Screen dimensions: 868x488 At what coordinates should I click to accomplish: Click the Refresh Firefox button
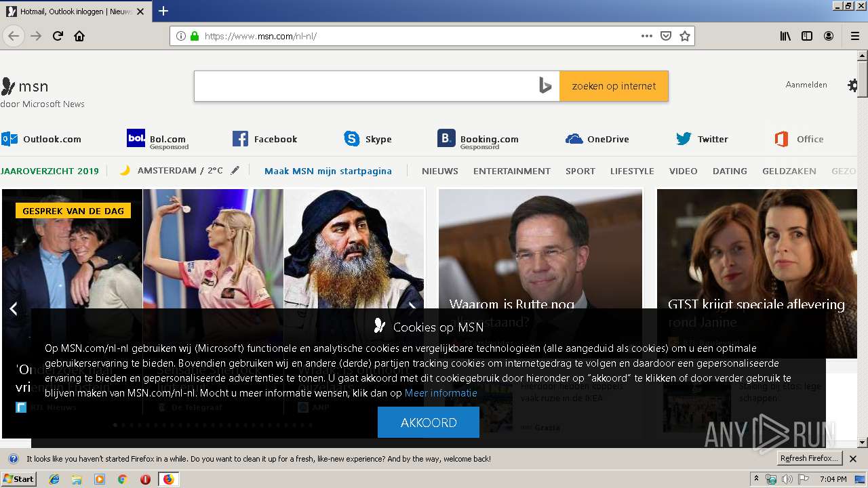(810, 459)
